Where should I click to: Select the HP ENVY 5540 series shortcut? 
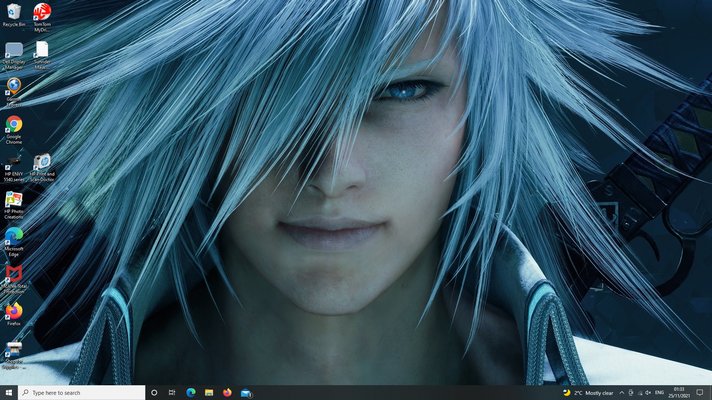coord(14,168)
